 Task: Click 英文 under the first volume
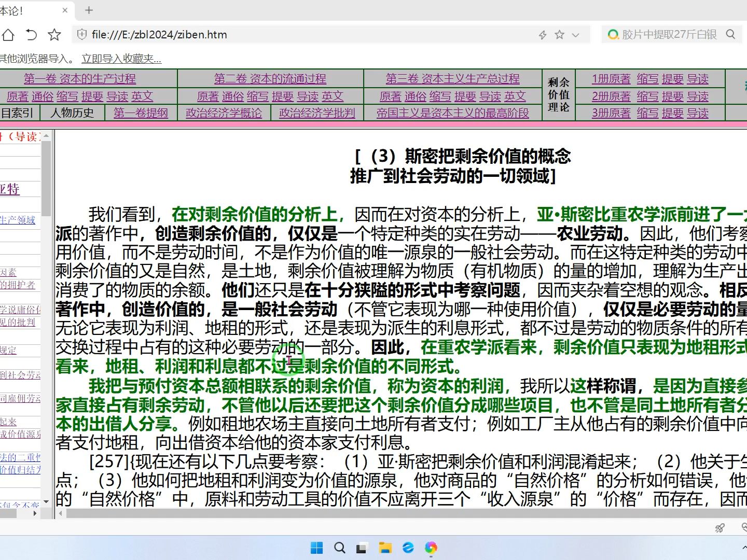point(142,96)
